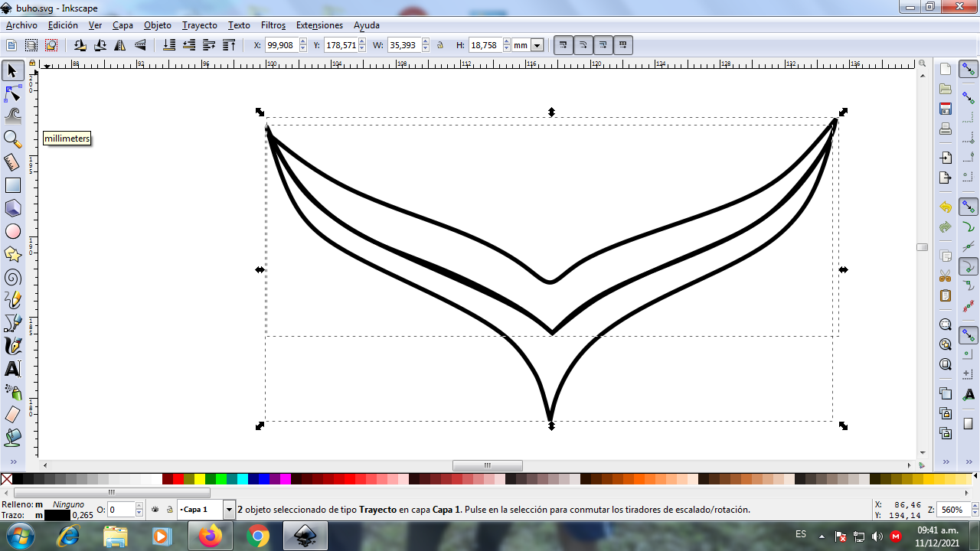Rotate selection 90 degrees clockwise
The image size is (980, 551).
point(100,45)
